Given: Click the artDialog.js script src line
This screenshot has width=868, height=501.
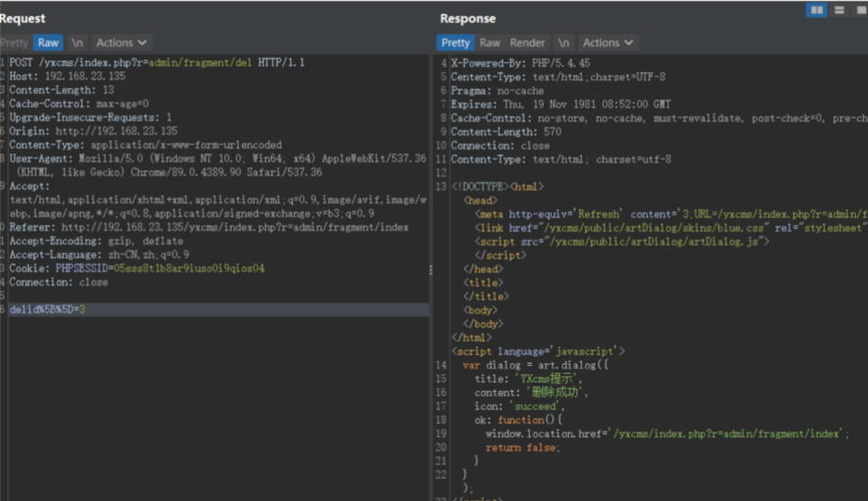Looking at the screenshot, I should (622, 241).
